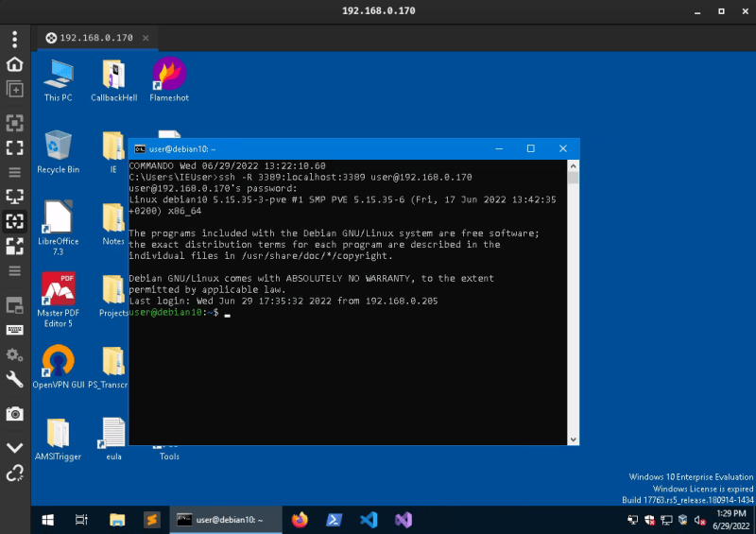Open the three-dot menu in Remmina sidebar
Viewport: 756px width, 534px height.
(x=14, y=39)
